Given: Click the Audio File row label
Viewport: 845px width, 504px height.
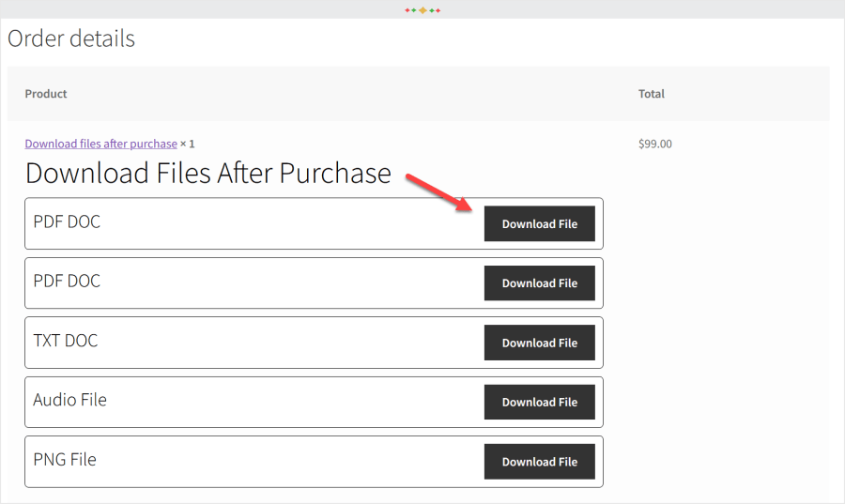Looking at the screenshot, I should tap(70, 400).
